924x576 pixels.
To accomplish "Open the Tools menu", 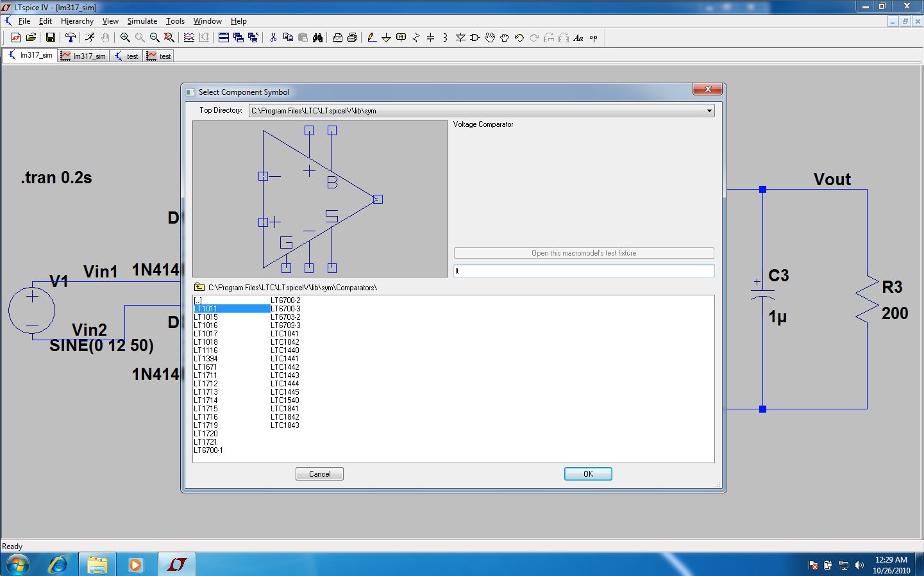I will point(175,21).
